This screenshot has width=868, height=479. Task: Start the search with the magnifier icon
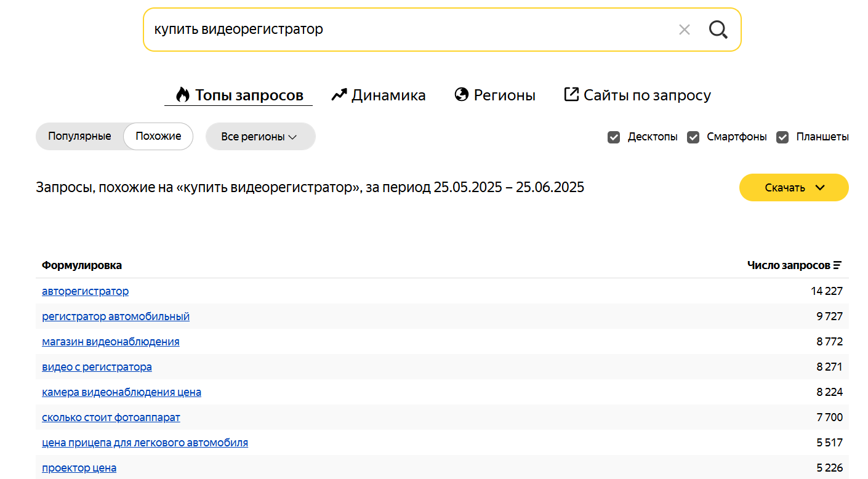718,29
